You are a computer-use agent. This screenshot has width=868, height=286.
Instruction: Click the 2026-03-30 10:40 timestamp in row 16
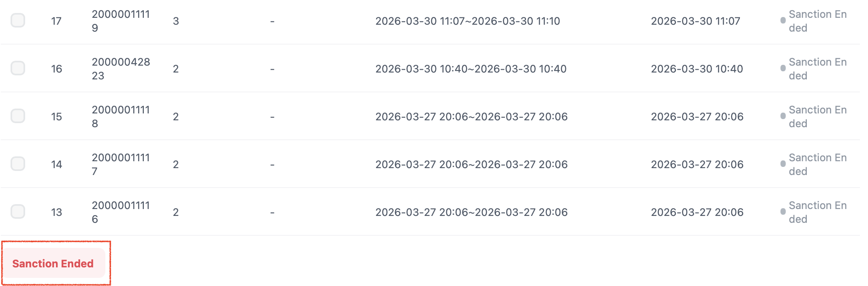coord(697,69)
